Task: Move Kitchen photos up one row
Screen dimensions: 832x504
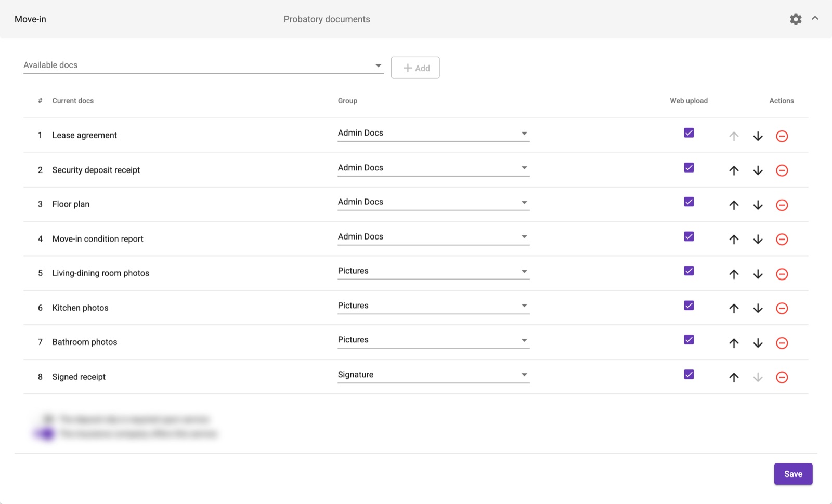Action: 734,309
